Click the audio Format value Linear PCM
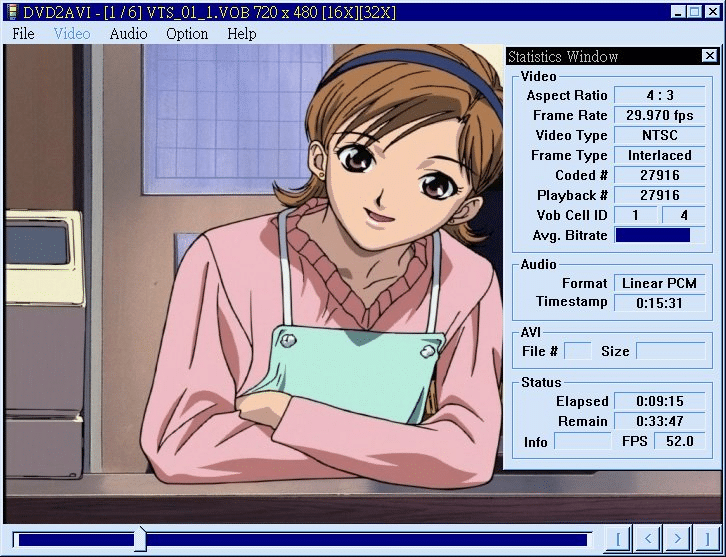726x557 pixels. [x=660, y=283]
